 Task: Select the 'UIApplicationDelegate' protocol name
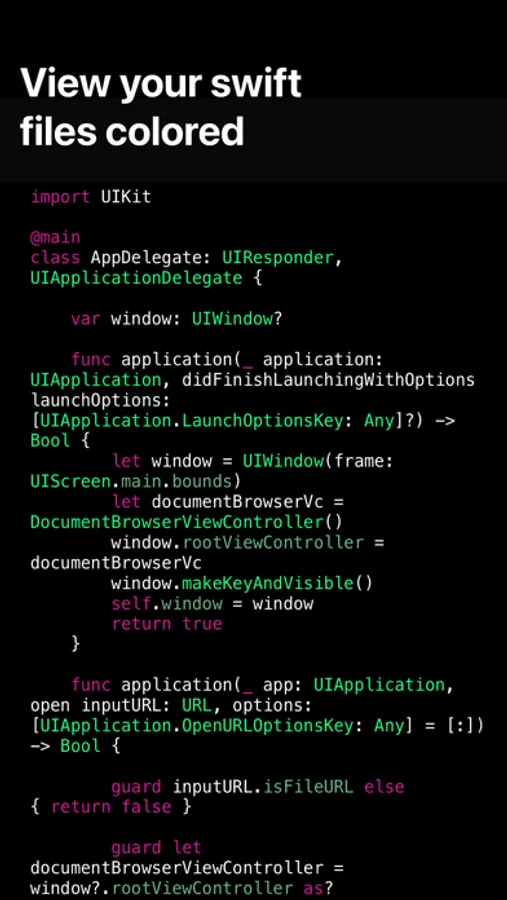click(136, 278)
